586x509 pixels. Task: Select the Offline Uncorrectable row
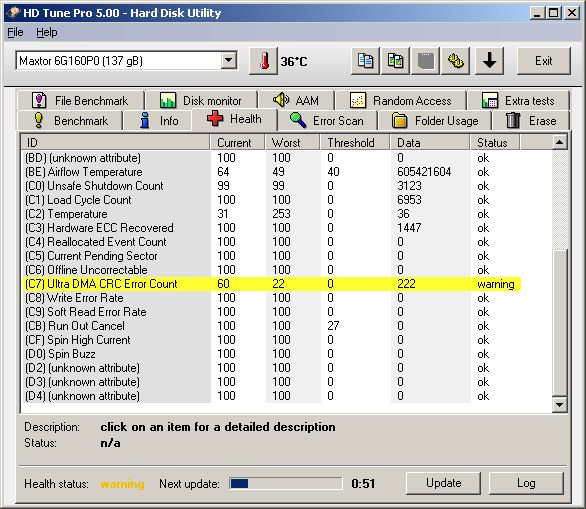click(271, 270)
